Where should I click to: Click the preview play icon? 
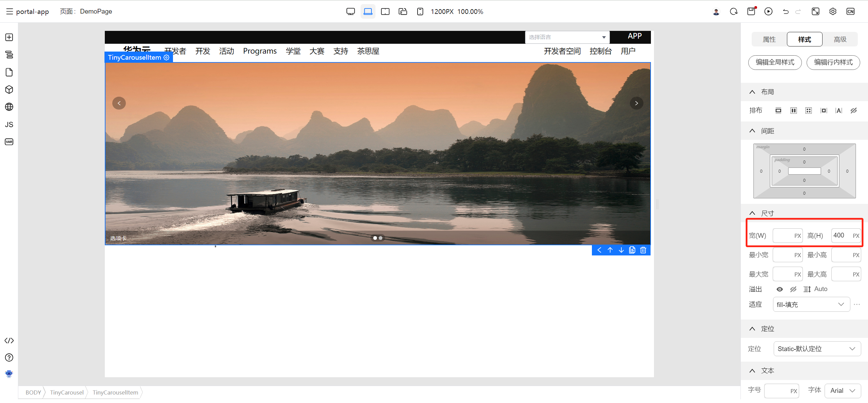[768, 12]
